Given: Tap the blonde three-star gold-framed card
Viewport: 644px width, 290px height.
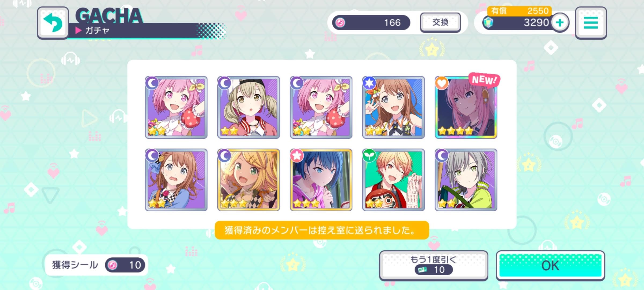Looking at the screenshot, I should coord(248,180).
